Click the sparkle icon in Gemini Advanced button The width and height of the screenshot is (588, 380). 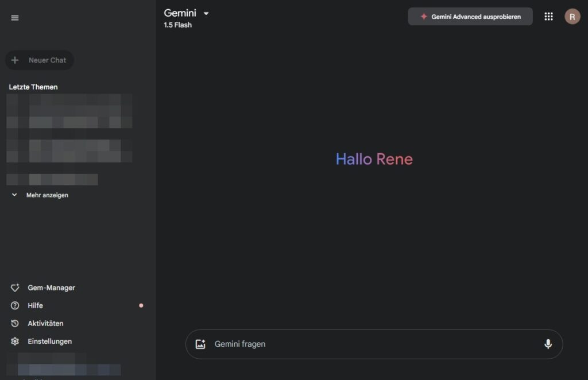pyautogui.click(x=424, y=17)
